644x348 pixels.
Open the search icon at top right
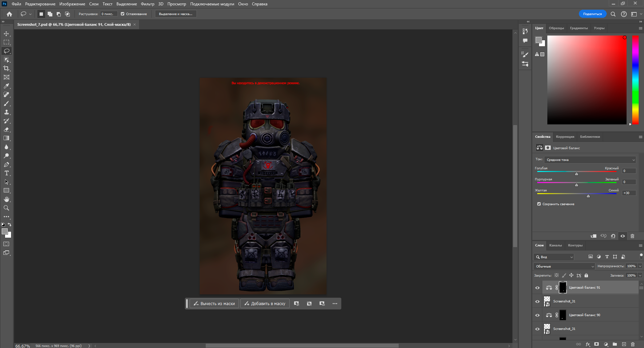coord(613,14)
